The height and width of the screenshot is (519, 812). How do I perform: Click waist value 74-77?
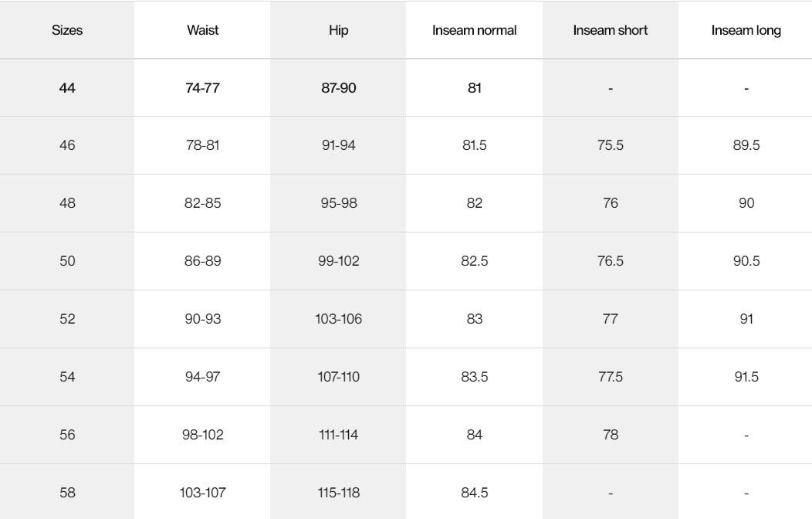click(202, 88)
